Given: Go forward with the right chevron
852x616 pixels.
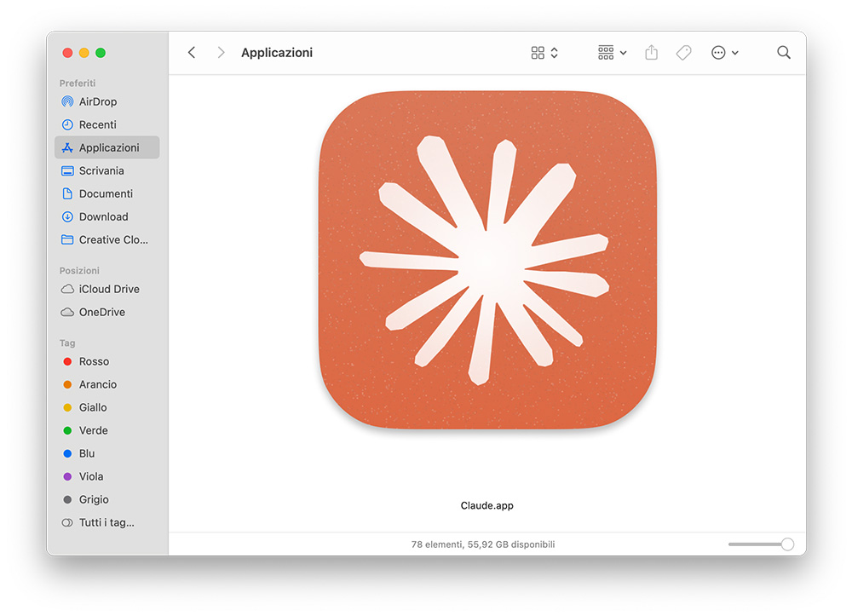Looking at the screenshot, I should 221,53.
